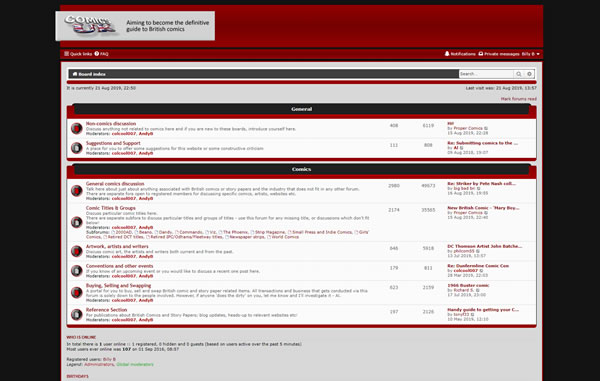
Task: Expand the Billy B user menu
Action: click(x=531, y=54)
